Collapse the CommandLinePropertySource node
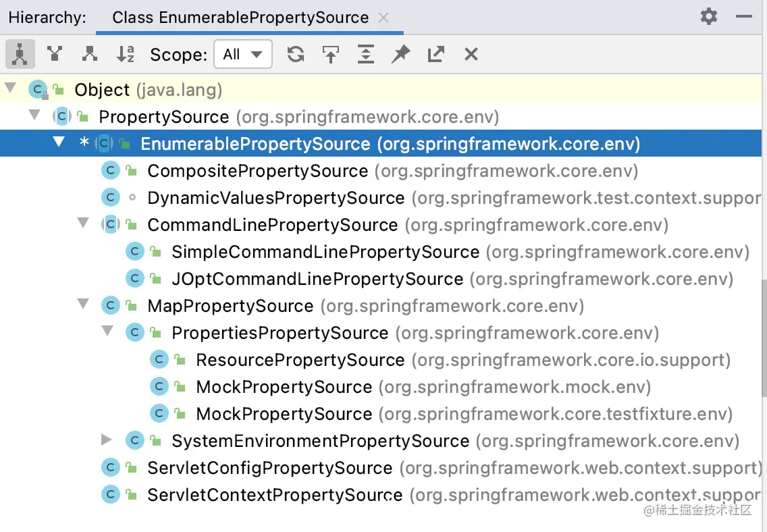 coord(83,223)
